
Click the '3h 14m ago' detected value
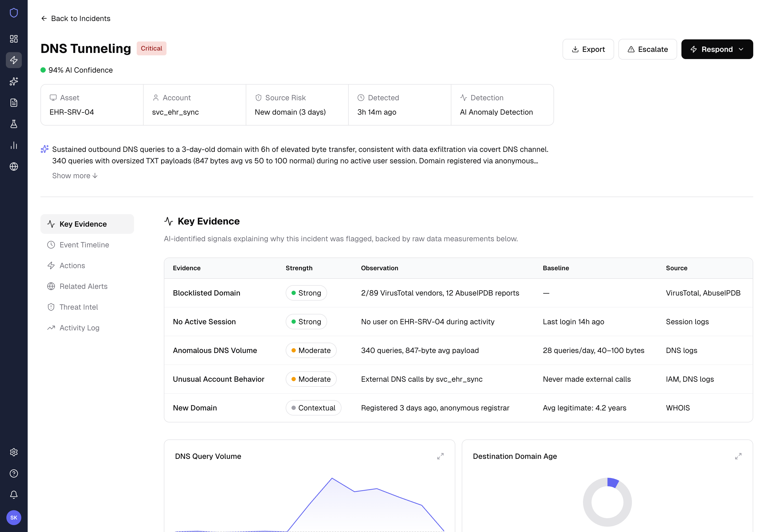coord(377,112)
